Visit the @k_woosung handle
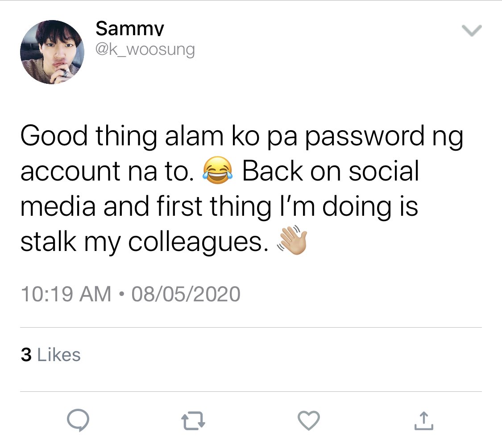Screen dimensions: 502x448 point(145,50)
